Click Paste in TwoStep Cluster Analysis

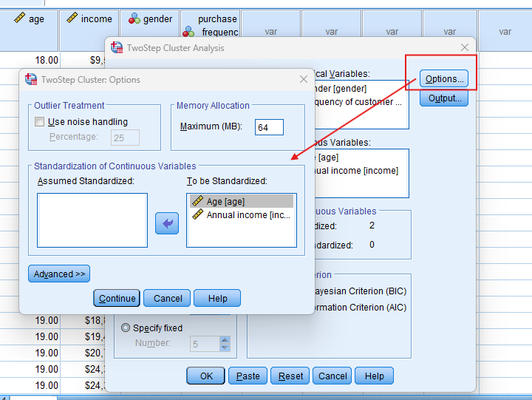pos(248,376)
